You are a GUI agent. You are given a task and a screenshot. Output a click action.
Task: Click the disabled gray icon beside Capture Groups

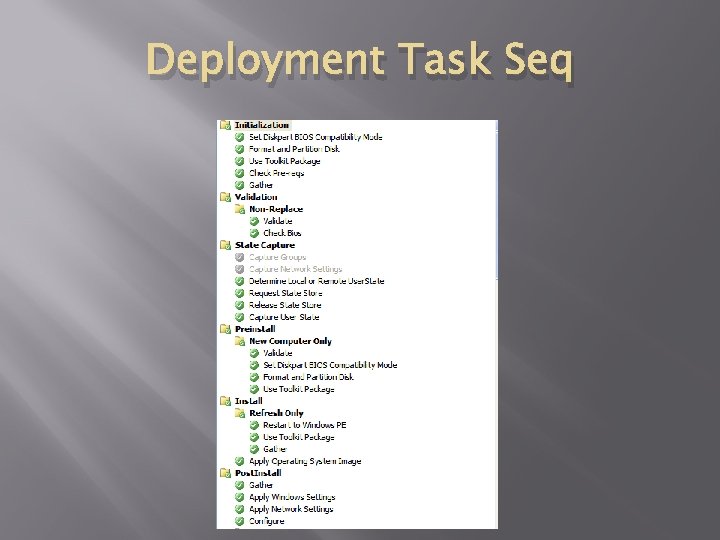click(239, 257)
